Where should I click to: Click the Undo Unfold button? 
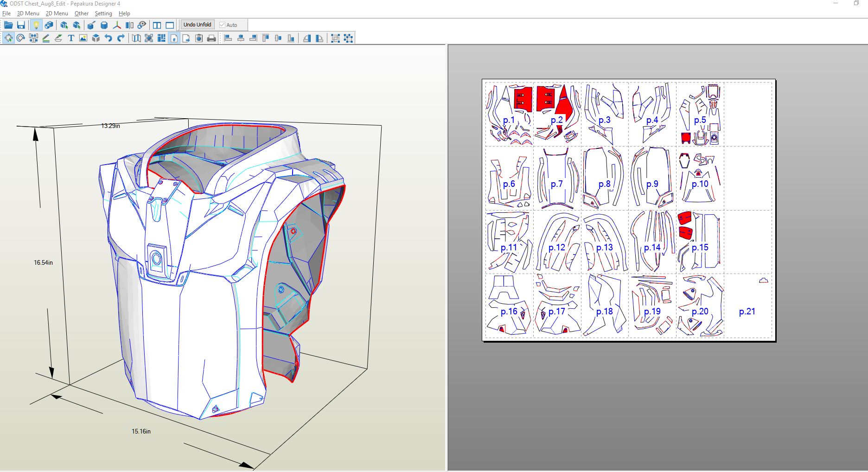pyautogui.click(x=197, y=25)
